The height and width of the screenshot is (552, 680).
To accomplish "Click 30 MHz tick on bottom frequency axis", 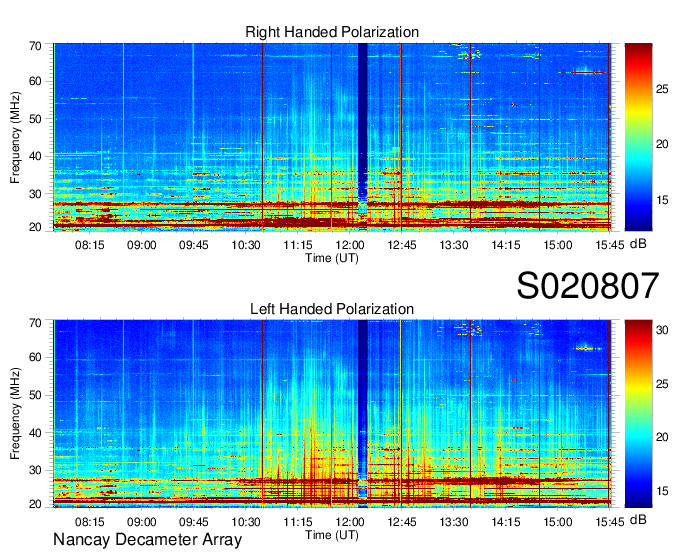I will click(35, 470).
